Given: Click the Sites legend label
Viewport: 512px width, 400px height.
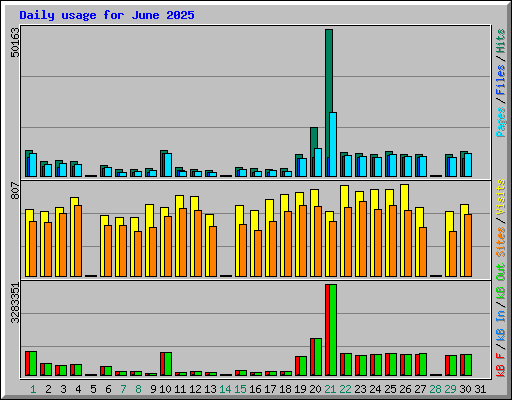Looking at the screenshot, I should [500, 242].
